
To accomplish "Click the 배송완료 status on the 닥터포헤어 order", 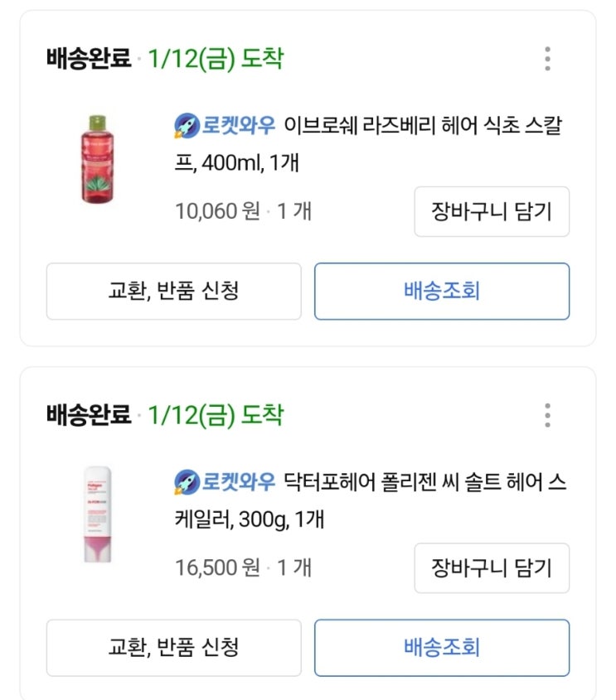I will [x=89, y=415].
